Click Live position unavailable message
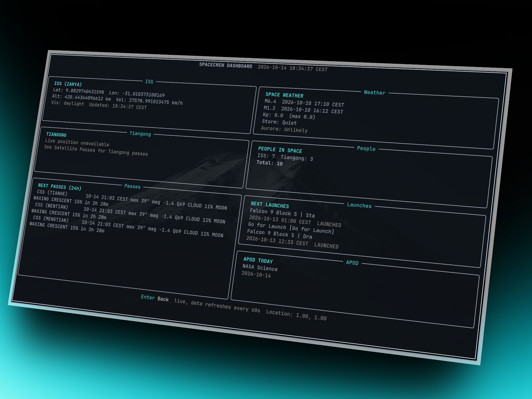This screenshot has width=532, height=399. tap(77, 142)
